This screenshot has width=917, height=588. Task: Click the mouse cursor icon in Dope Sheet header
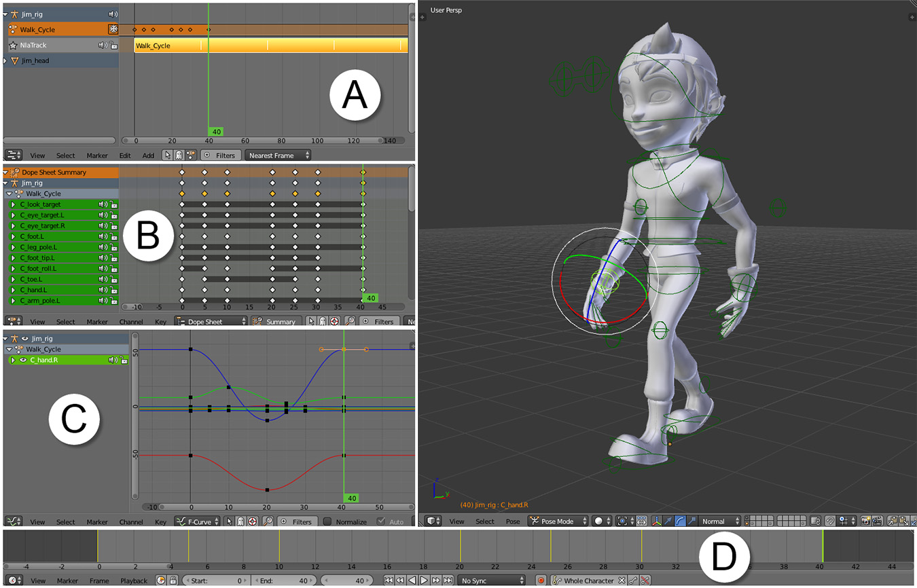click(x=311, y=320)
